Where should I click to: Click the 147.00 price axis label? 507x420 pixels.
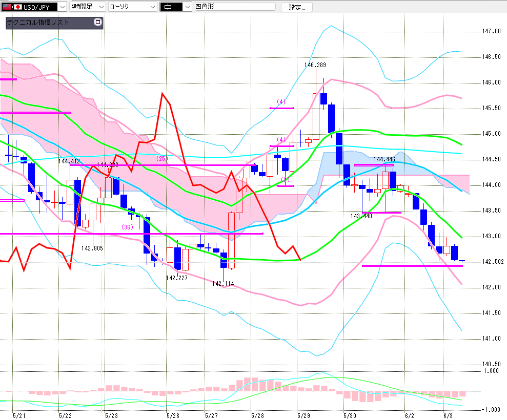pyautogui.click(x=492, y=31)
